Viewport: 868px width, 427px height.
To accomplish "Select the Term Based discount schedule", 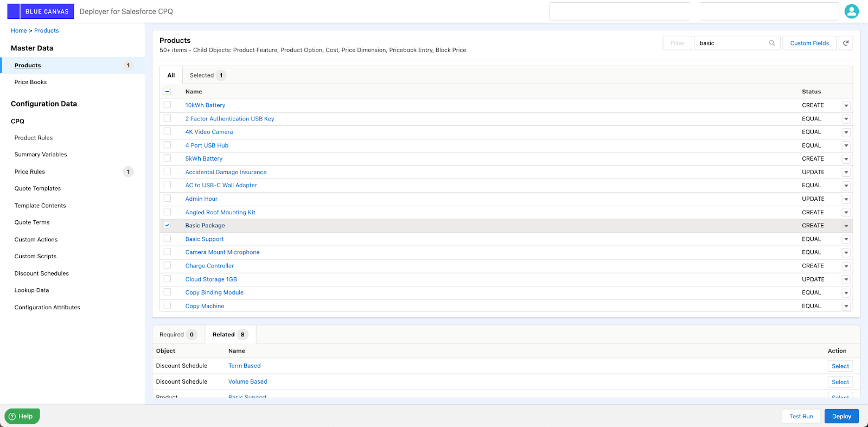I will click(840, 366).
